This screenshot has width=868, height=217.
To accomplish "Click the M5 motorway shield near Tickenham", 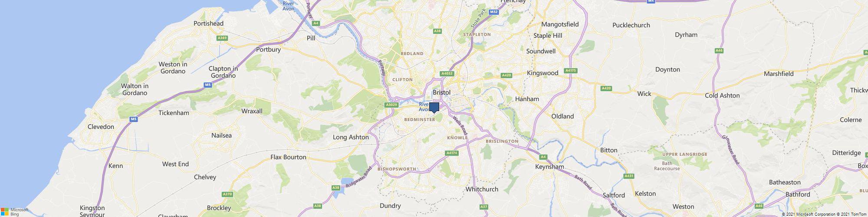I will click(x=134, y=119).
